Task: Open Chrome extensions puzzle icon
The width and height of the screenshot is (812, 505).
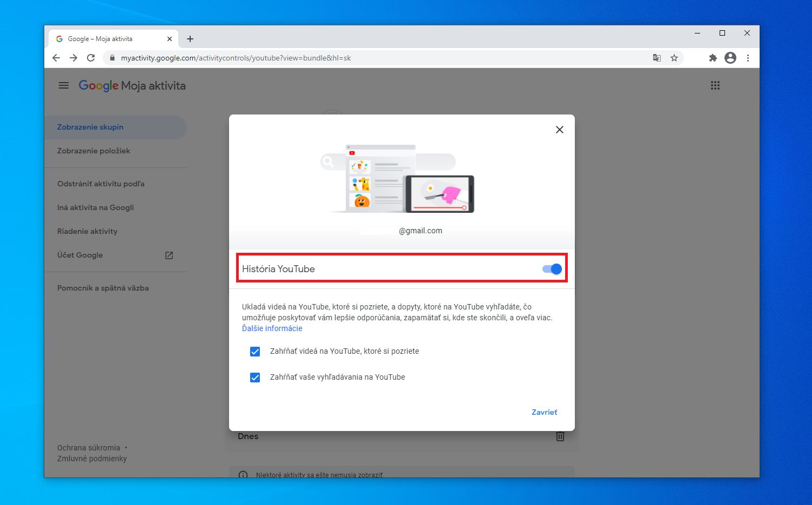Action: coord(713,58)
